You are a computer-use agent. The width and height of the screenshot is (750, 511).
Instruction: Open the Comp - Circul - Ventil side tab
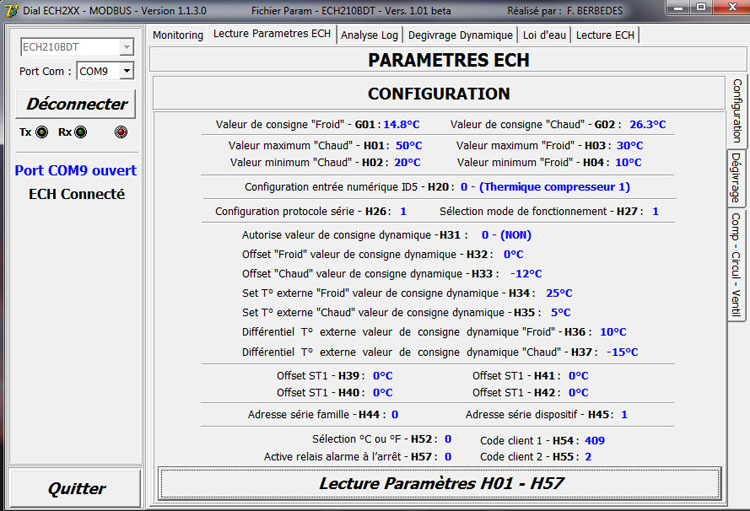[x=737, y=264]
